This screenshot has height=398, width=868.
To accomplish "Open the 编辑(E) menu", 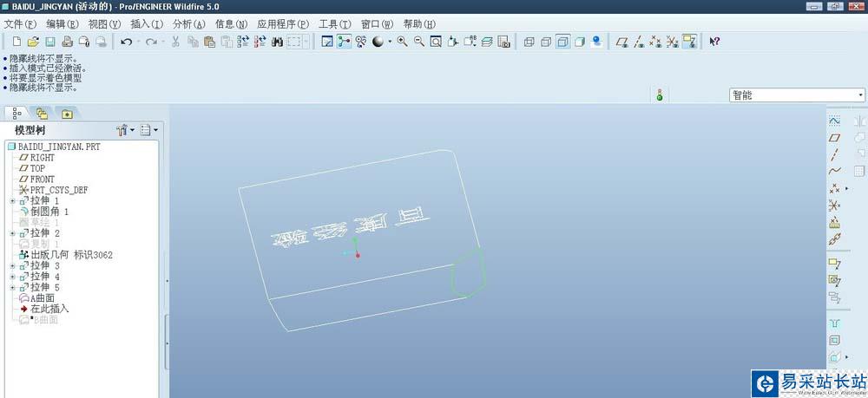I will click(63, 24).
